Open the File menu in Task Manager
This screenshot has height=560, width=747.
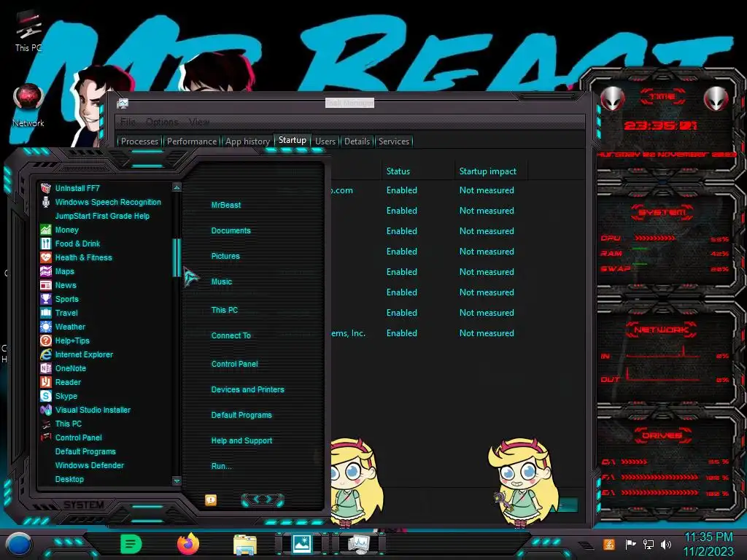coord(128,122)
